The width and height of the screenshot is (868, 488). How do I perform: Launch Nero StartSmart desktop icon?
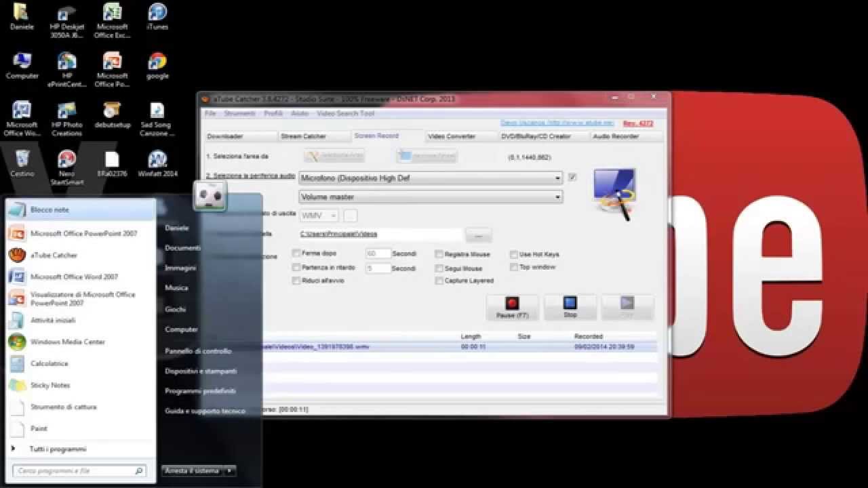tap(66, 168)
